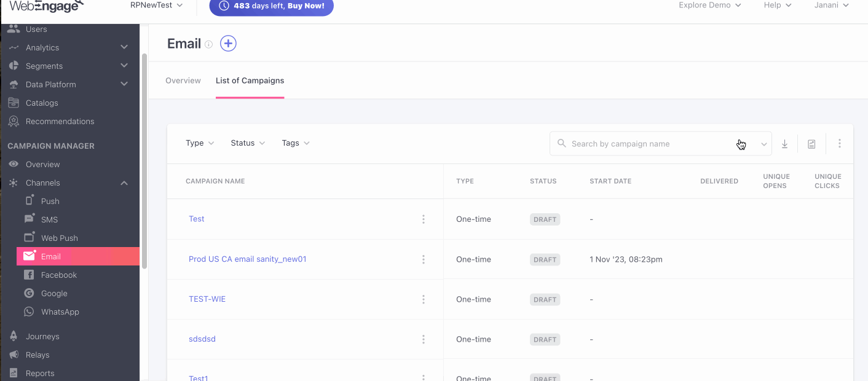Click the Catalogs icon
Image resolution: width=868 pixels, height=381 pixels.
[x=13, y=103]
